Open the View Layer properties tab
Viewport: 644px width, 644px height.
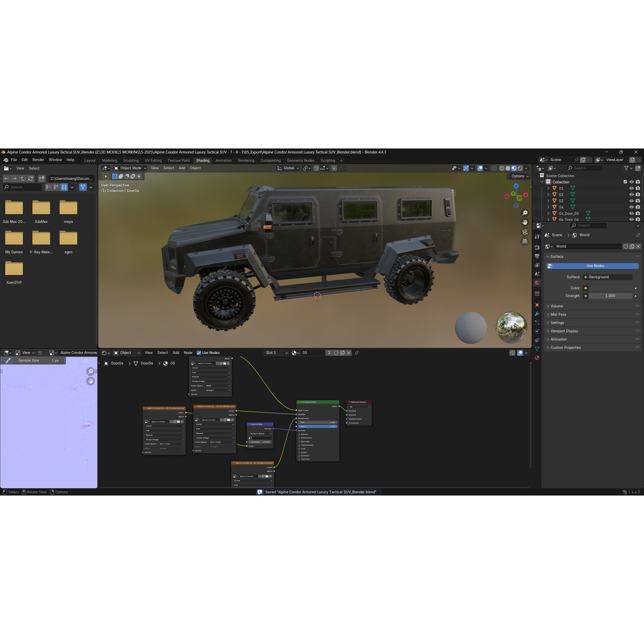click(x=537, y=265)
